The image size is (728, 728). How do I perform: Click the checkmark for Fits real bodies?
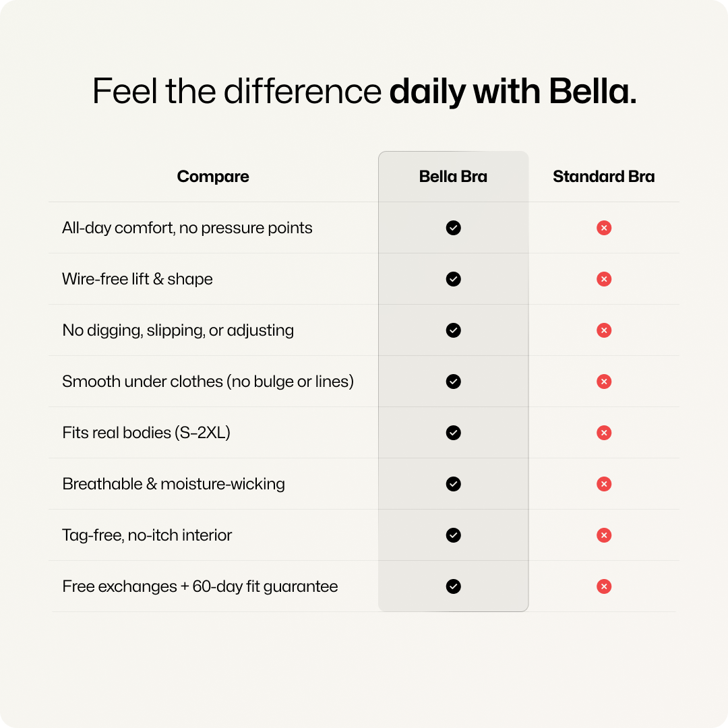pos(454,433)
